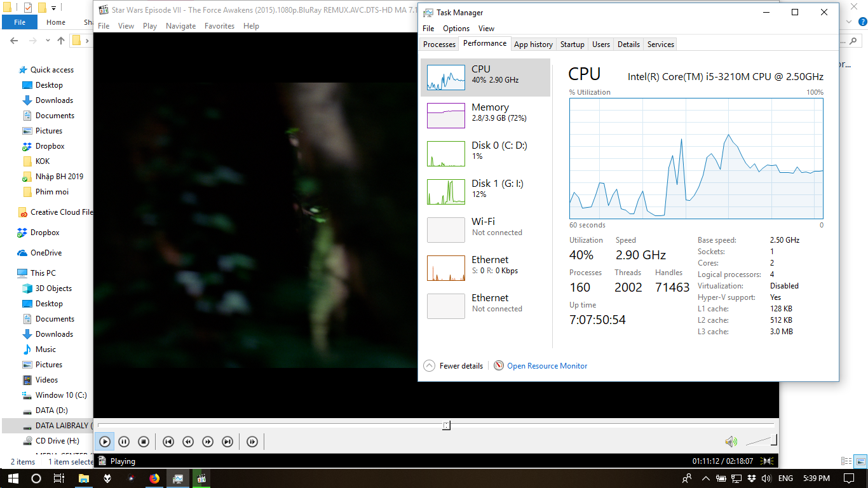
Task: Switch to the Users tab
Action: pos(600,44)
